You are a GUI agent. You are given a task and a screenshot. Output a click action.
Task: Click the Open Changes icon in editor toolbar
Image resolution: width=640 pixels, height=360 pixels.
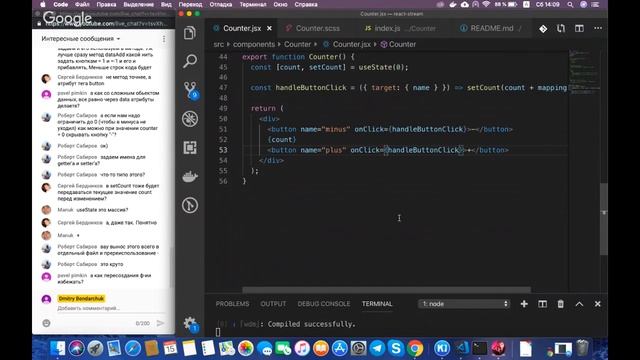tap(561, 29)
